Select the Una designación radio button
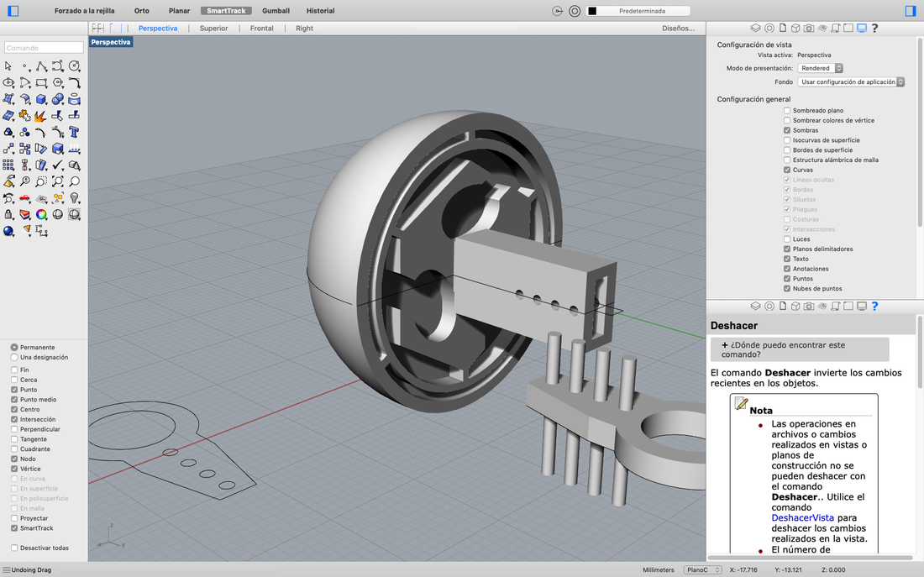The image size is (924, 577). [x=14, y=357]
